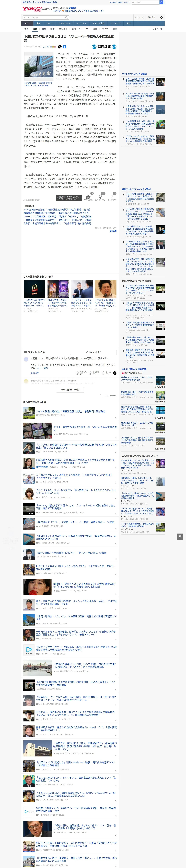Share the article on X

tap(60, 47)
